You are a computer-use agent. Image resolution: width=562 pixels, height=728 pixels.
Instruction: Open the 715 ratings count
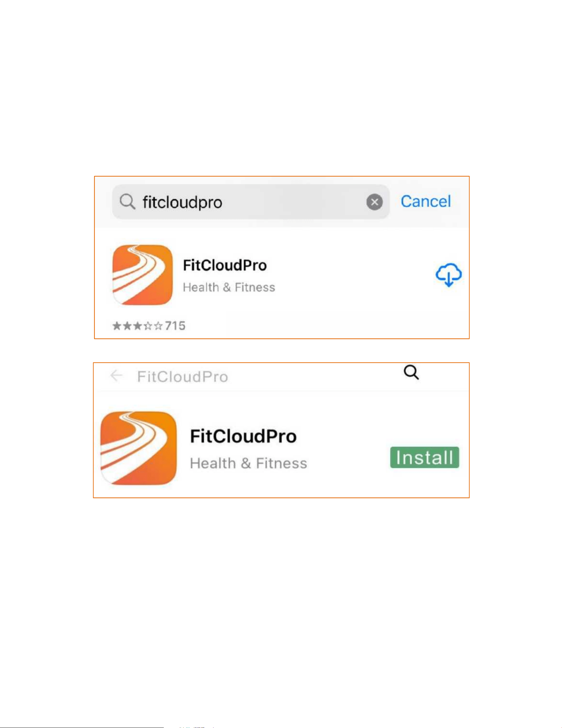[175, 326]
